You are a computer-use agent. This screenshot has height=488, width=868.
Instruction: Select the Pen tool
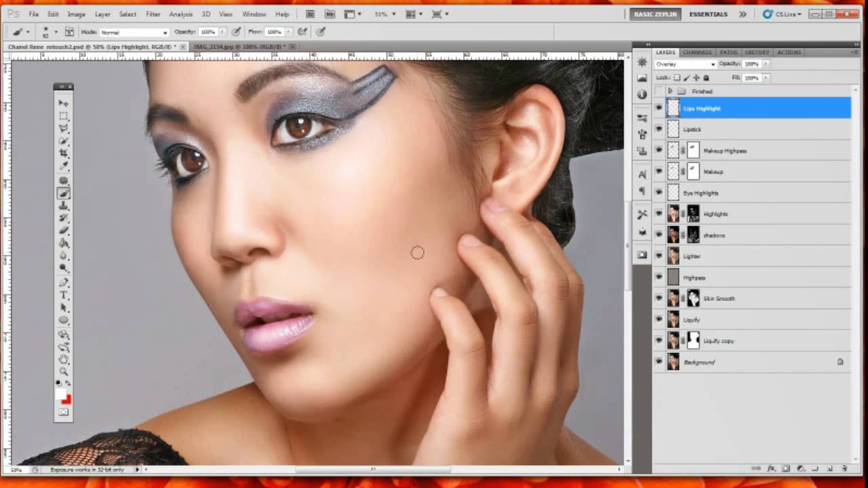coord(64,282)
